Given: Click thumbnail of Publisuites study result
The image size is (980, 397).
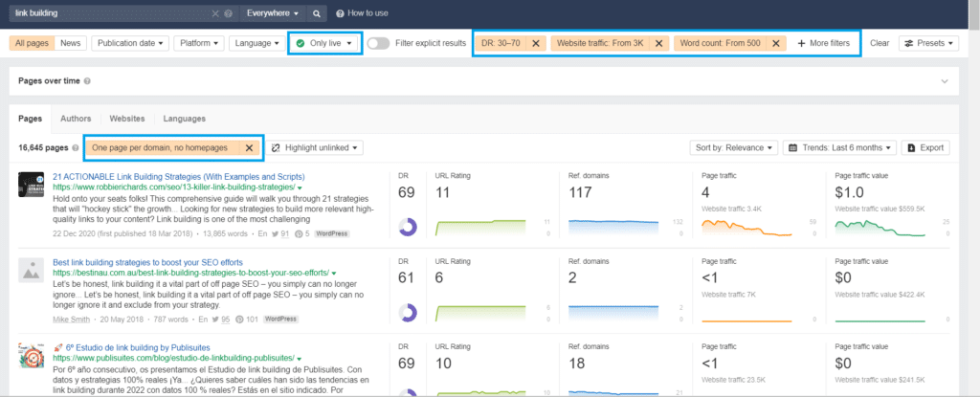Looking at the screenshot, I should point(32,355).
